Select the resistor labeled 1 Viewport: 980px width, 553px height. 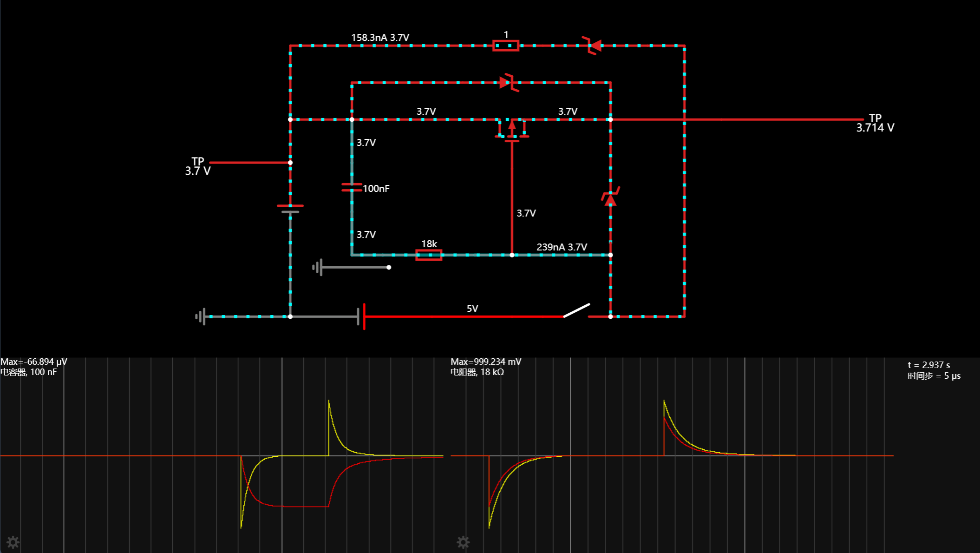point(506,46)
